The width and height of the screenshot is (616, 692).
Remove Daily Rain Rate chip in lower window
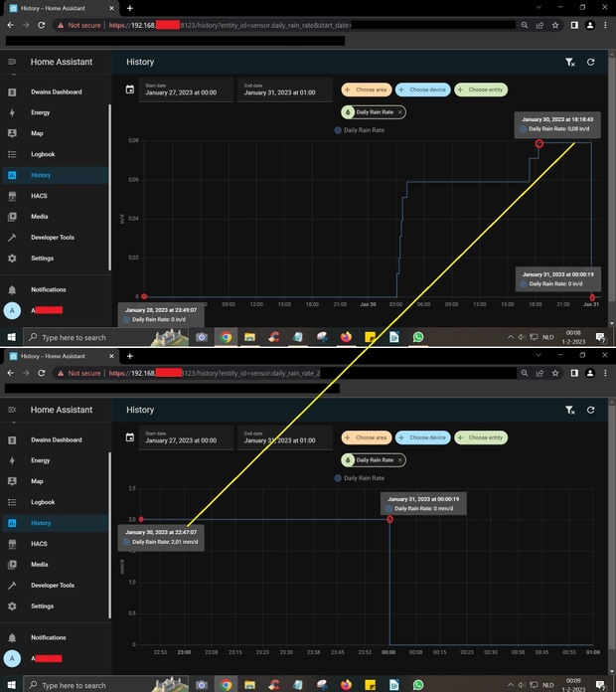point(400,460)
